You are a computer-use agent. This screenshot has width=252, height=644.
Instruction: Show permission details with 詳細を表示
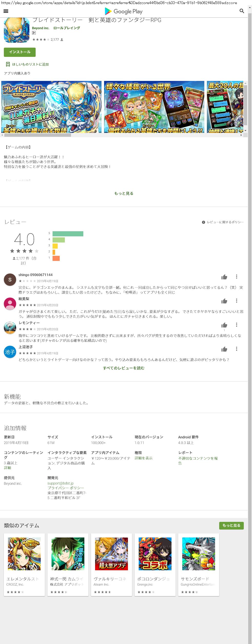point(144,458)
